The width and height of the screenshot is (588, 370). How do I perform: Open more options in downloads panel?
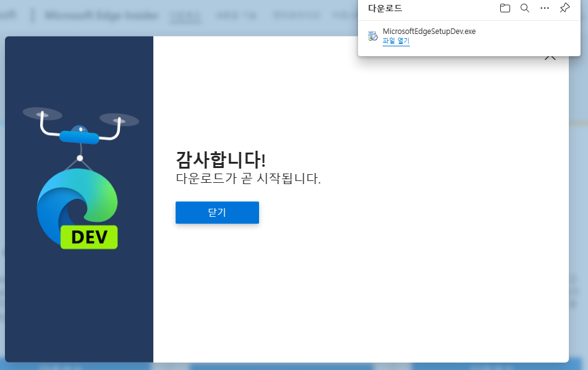click(x=545, y=8)
